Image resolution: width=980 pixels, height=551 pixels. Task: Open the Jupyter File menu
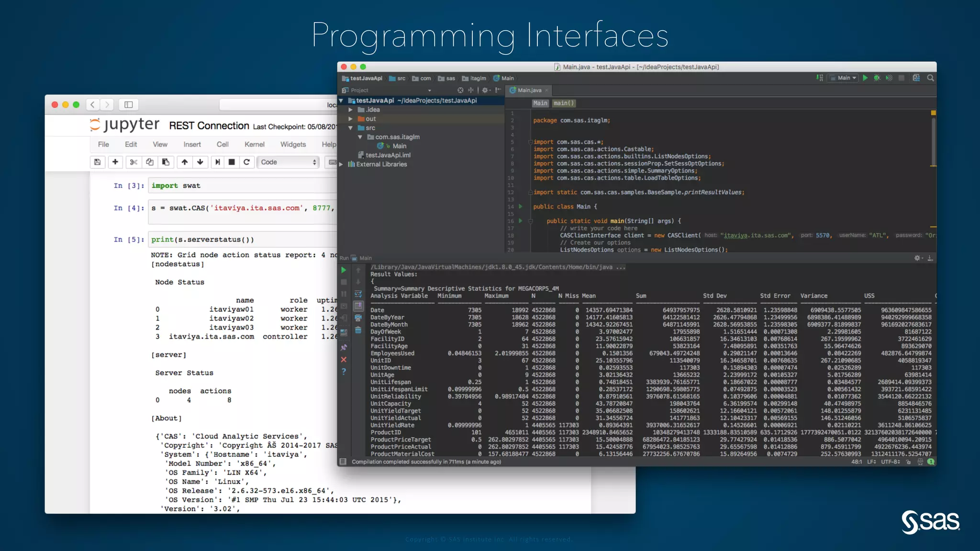[x=103, y=144]
